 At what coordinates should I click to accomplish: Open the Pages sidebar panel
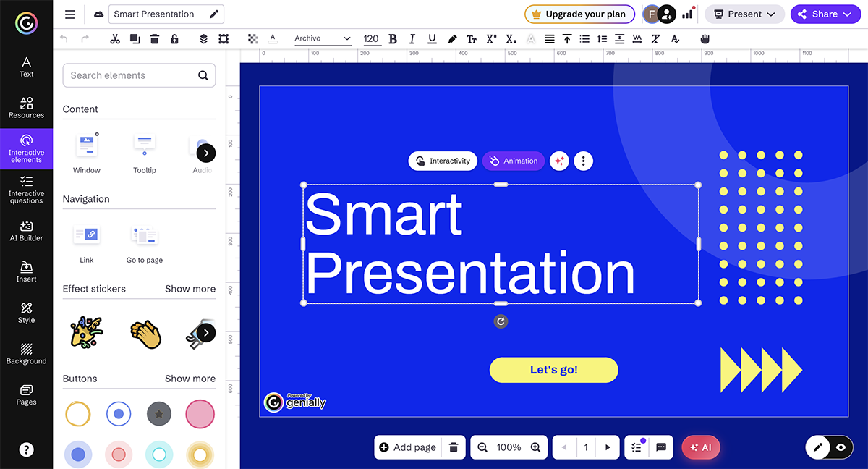[26, 395]
